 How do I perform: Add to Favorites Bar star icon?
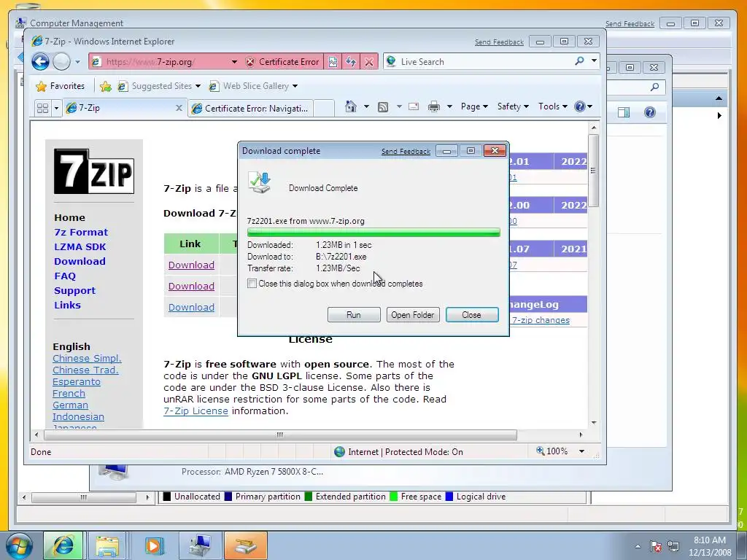[x=106, y=86]
